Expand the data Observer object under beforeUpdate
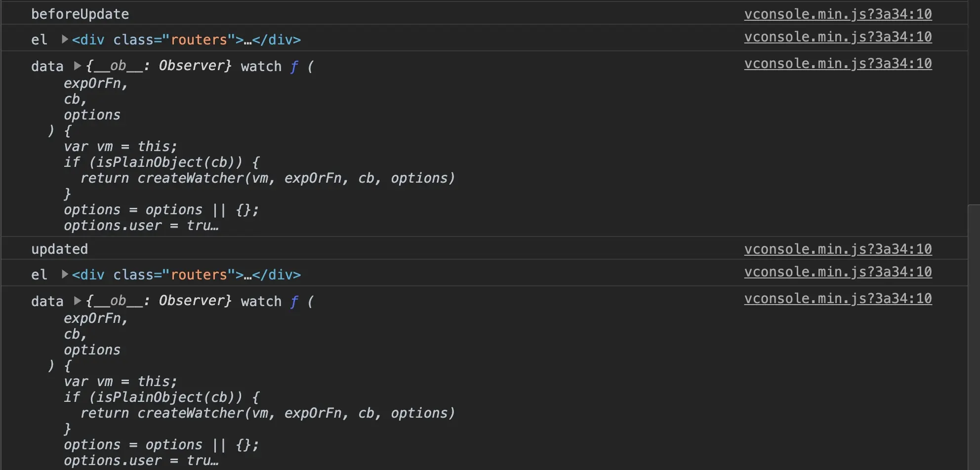The height and width of the screenshot is (470, 980). tap(77, 66)
